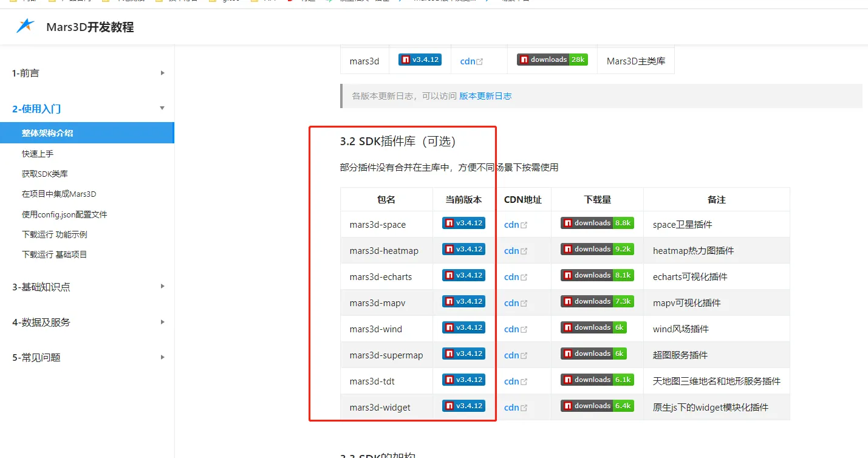Open the mars3d-heatmap downloads 9.2k badge

[x=597, y=249]
